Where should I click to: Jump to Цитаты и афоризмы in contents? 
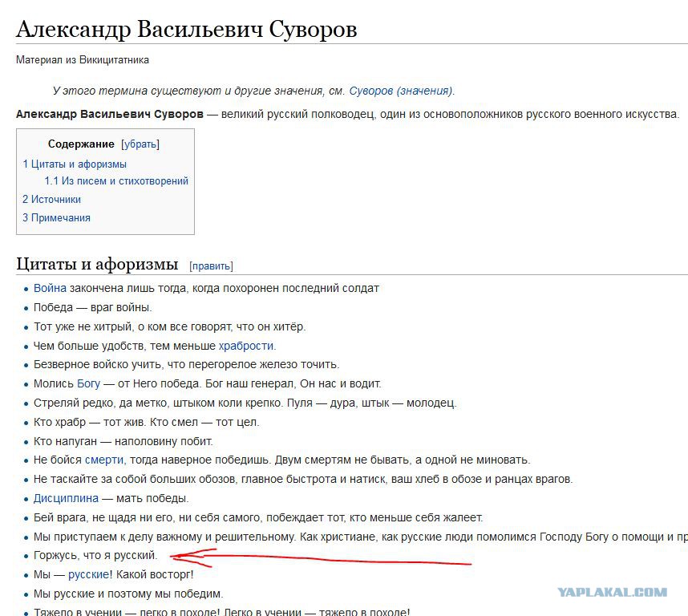(75, 164)
